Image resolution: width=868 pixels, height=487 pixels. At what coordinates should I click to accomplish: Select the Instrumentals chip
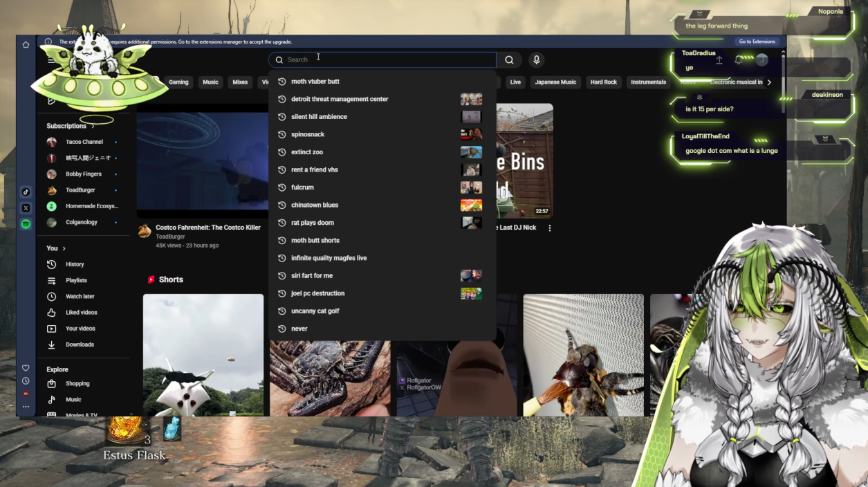point(648,82)
